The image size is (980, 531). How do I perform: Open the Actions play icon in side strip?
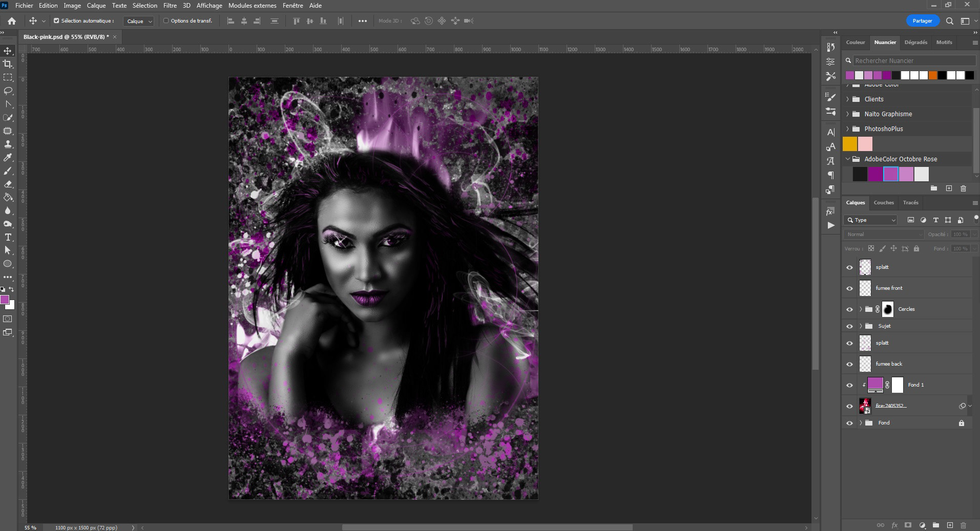[x=830, y=225]
